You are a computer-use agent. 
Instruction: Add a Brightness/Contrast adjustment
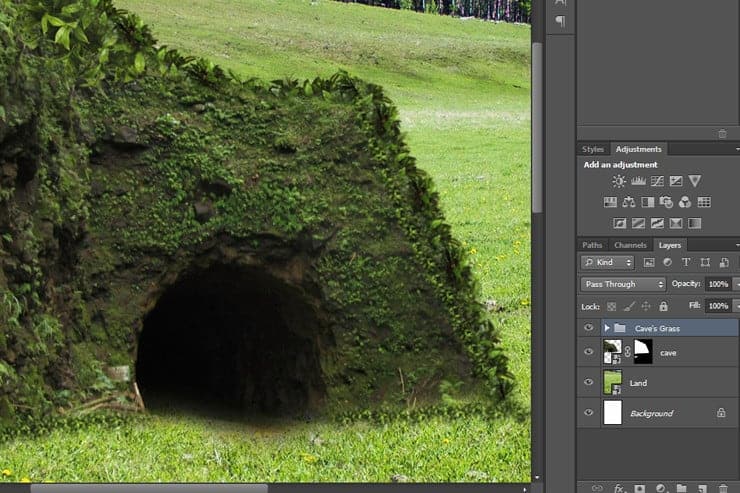tap(619, 181)
